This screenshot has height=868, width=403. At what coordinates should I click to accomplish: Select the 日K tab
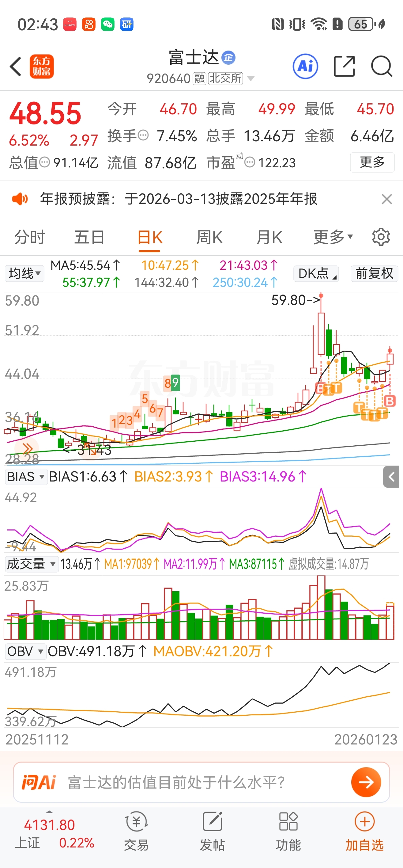point(150,238)
